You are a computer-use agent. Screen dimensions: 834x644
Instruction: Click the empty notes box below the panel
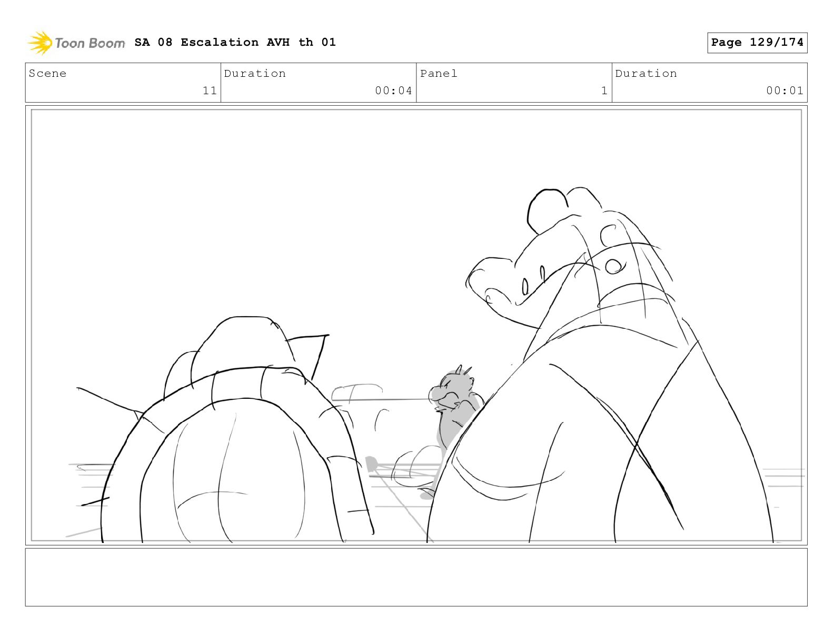416,577
